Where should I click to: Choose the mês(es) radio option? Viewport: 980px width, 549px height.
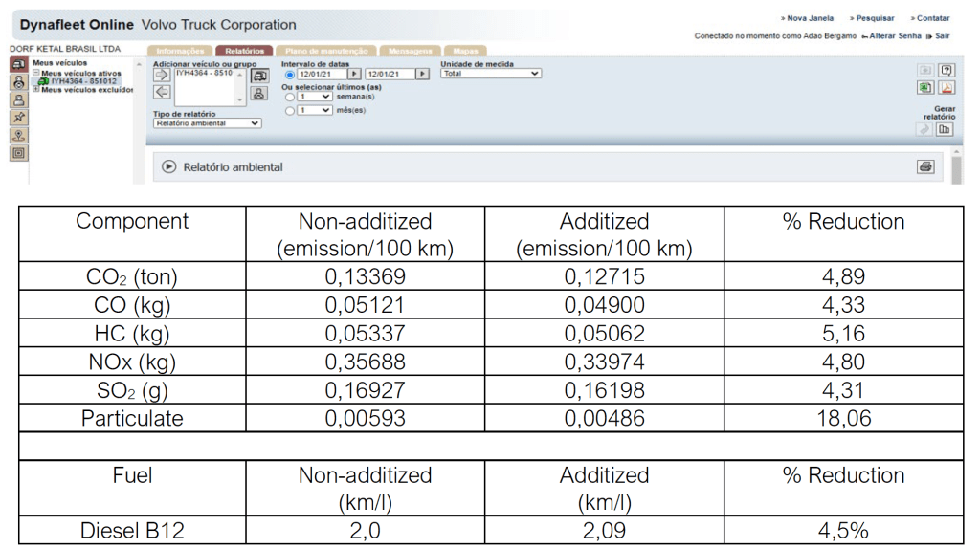click(290, 111)
